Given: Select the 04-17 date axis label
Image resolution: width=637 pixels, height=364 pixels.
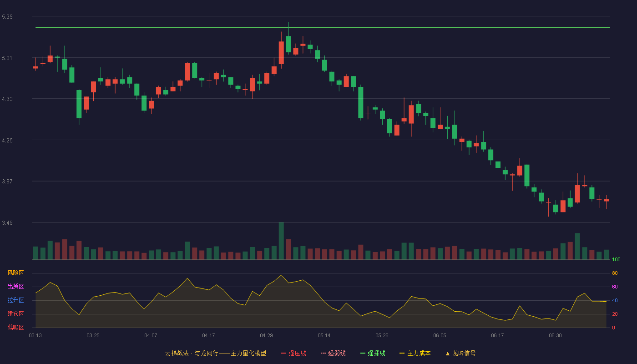Looking at the screenshot, I should click(x=208, y=335).
